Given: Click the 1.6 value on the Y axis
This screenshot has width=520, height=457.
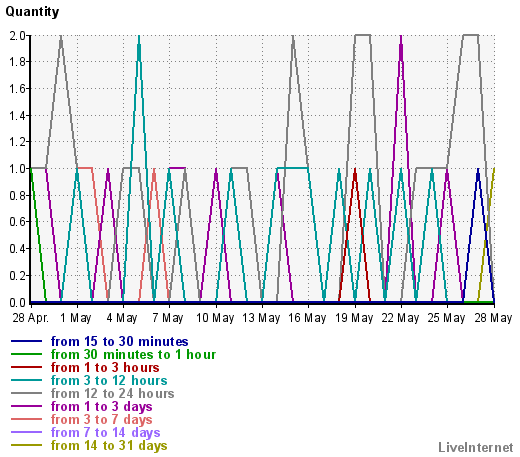Looking at the screenshot, I should (17, 89).
